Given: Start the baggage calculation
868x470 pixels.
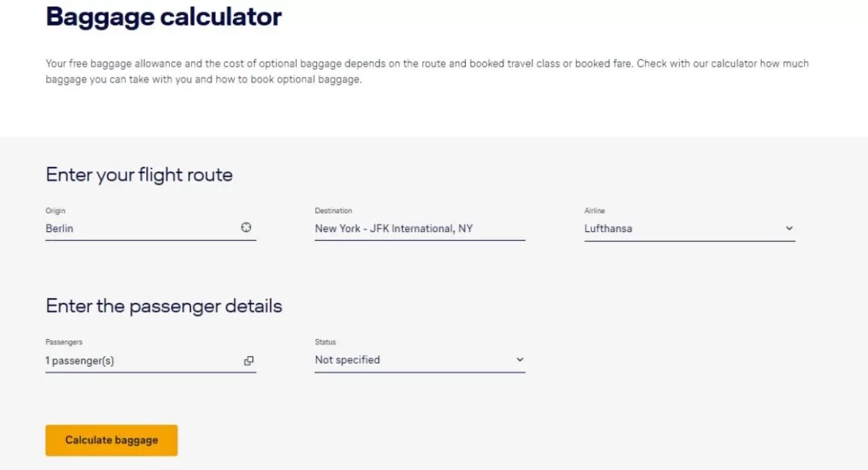Looking at the screenshot, I should point(111,440).
